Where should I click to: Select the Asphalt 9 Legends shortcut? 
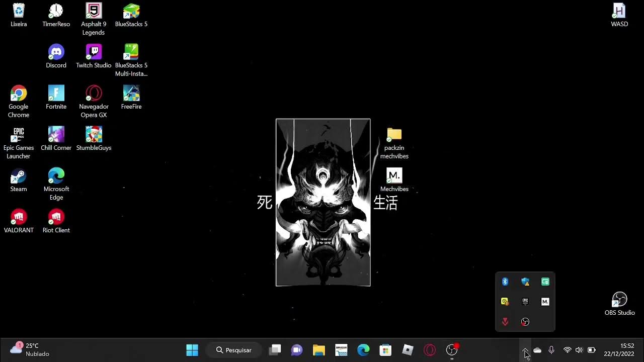[94, 19]
